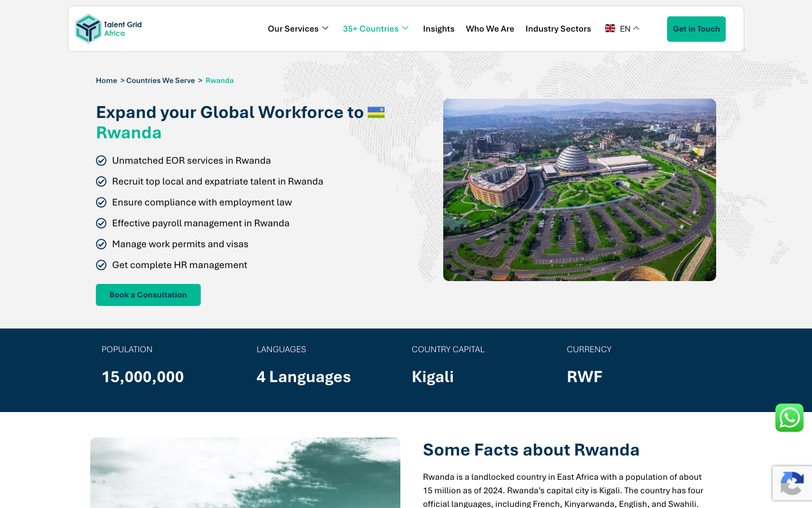812x508 pixels.
Task: Open Industry Sectors page
Action: point(558,29)
